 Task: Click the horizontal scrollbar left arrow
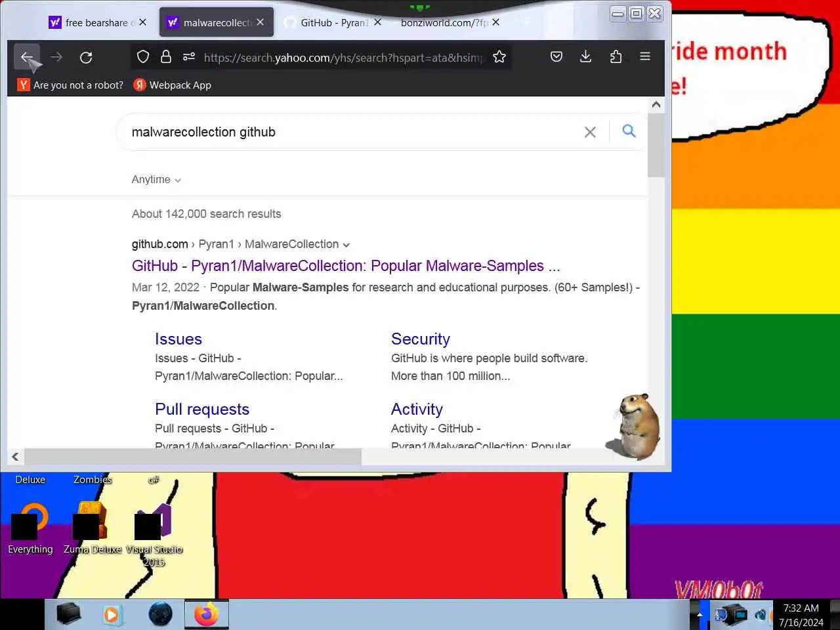[15, 457]
